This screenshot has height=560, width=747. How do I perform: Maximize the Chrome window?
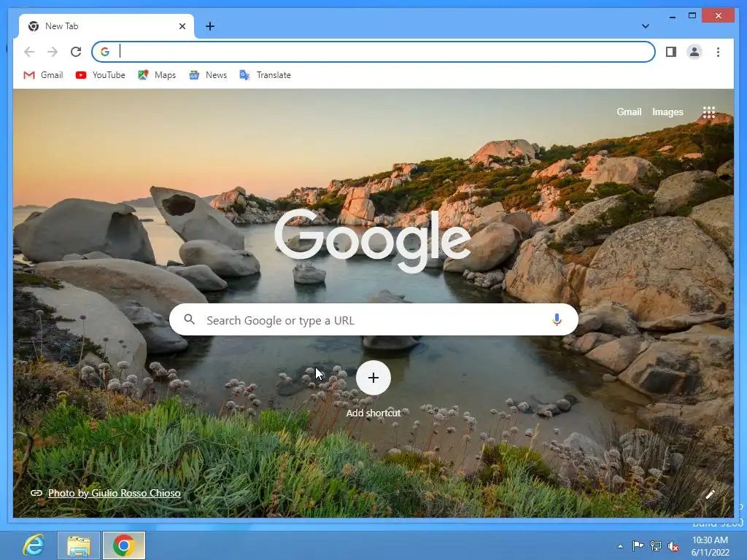[x=692, y=16]
